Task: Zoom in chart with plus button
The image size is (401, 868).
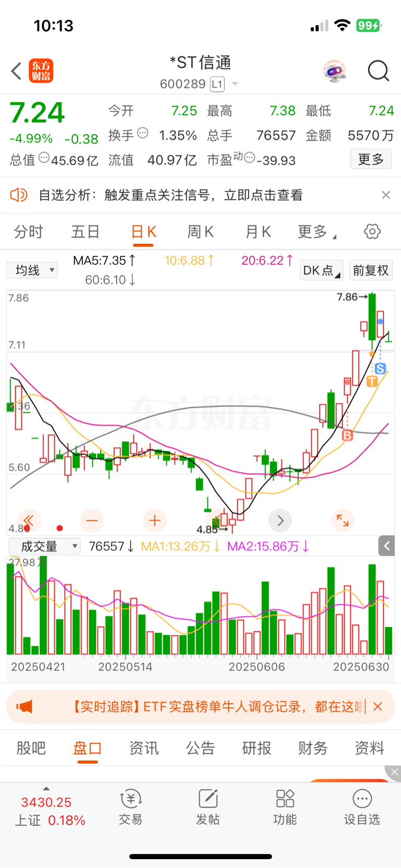Action: click(x=155, y=520)
